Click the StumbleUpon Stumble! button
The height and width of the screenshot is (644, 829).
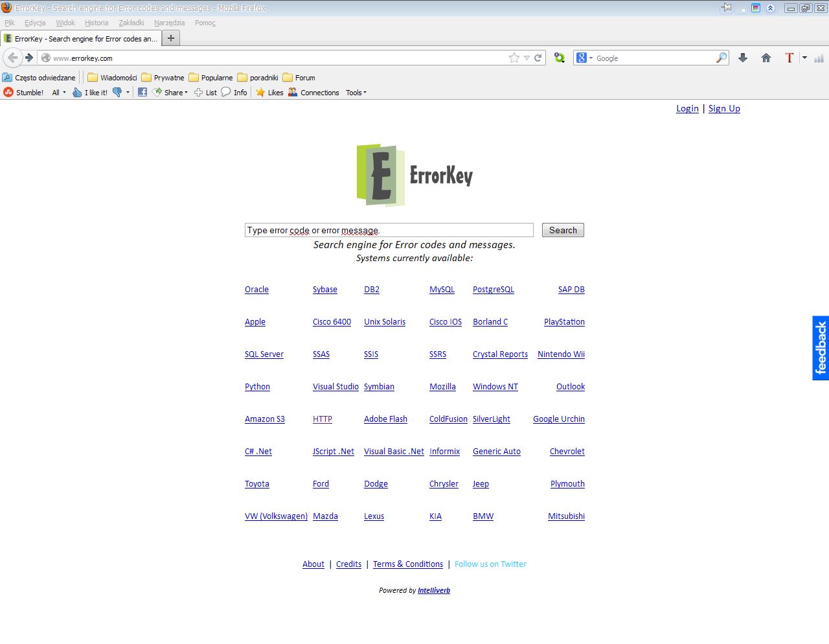(x=23, y=93)
